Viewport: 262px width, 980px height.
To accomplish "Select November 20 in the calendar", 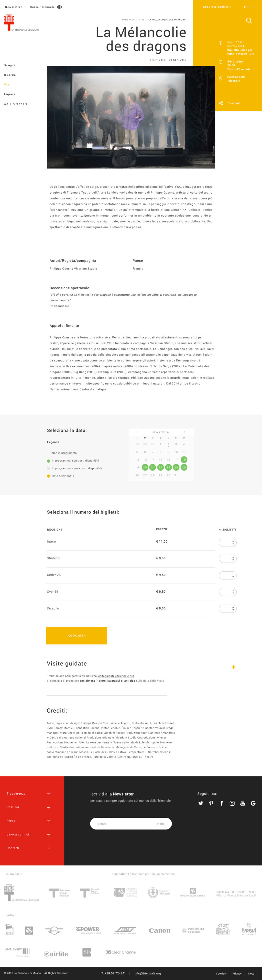I will pos(145,467).
